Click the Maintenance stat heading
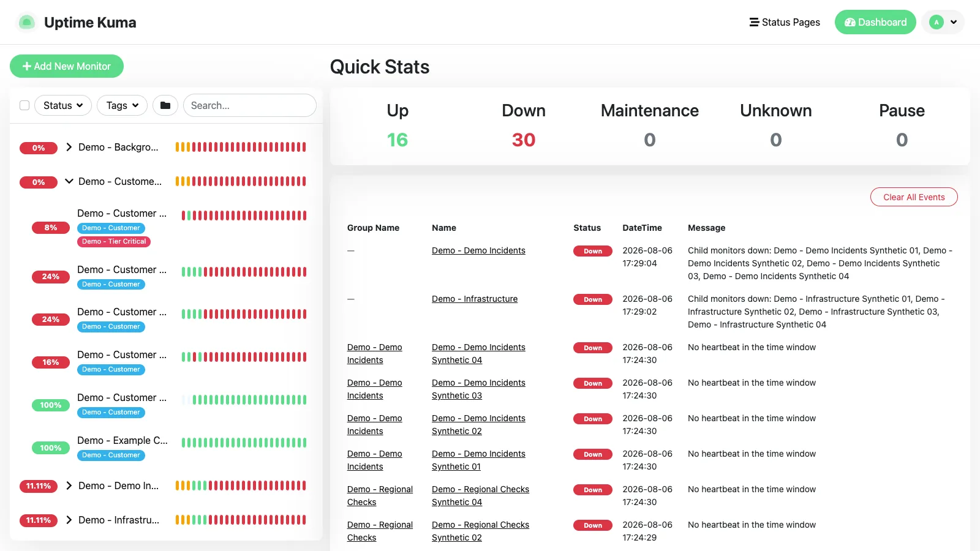Image resolution: width=980 pixels, height=551 pixels. tap(650, 110)
